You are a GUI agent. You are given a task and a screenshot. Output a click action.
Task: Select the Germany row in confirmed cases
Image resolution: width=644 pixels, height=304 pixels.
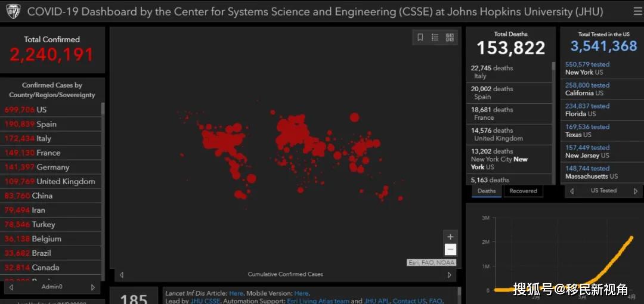(x=51, y=167)
